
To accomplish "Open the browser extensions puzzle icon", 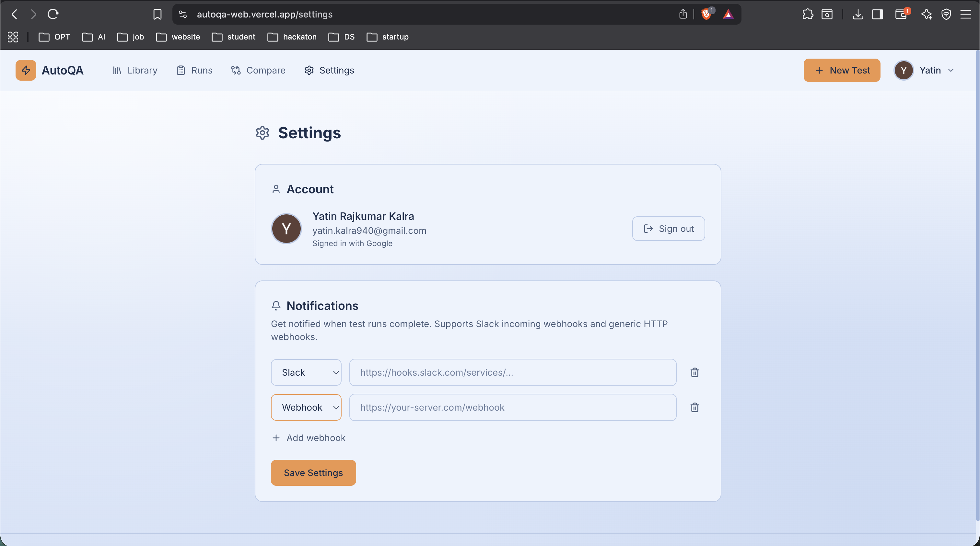I will [x=807, y=15].
